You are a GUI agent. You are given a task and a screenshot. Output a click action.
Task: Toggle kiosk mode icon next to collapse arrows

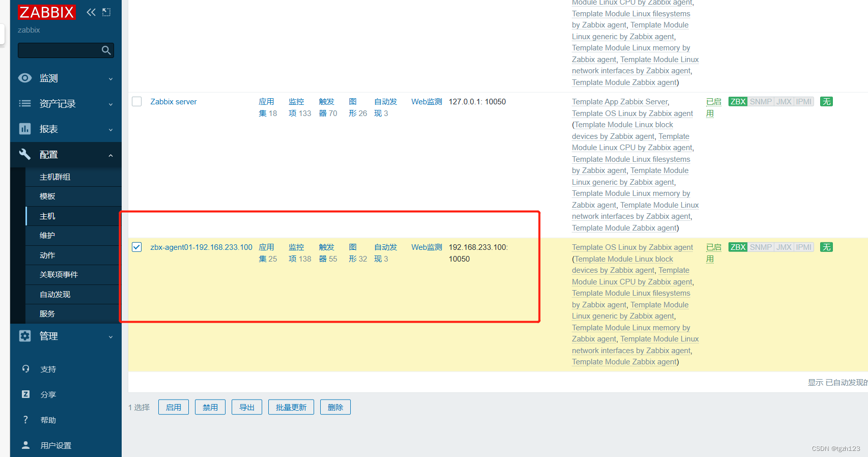click(106, 12)
